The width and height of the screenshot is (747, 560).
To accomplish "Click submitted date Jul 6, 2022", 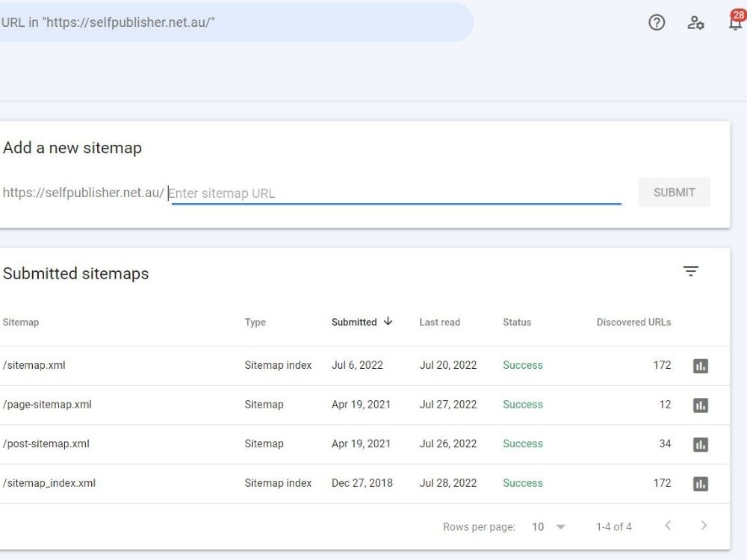I will pos(357,365).
